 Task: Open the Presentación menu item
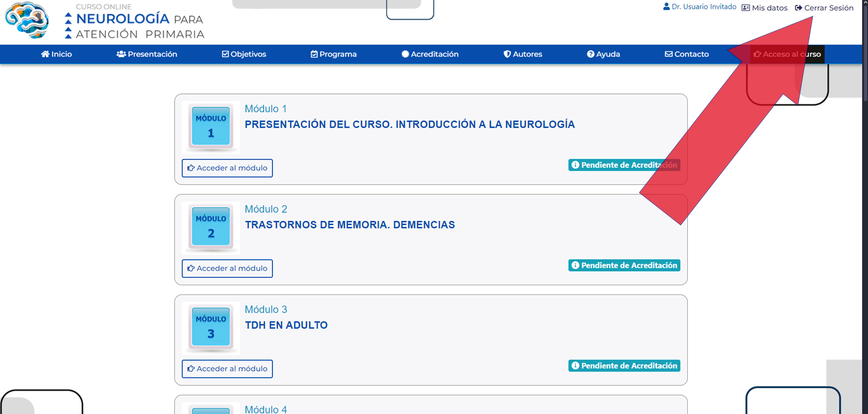pyautogui.click(x=147, y=54)
